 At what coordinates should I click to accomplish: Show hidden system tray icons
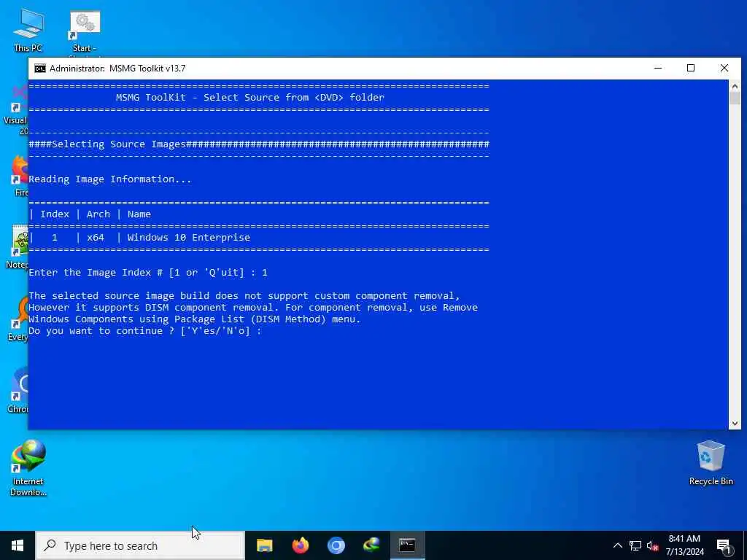coord(617,545)
